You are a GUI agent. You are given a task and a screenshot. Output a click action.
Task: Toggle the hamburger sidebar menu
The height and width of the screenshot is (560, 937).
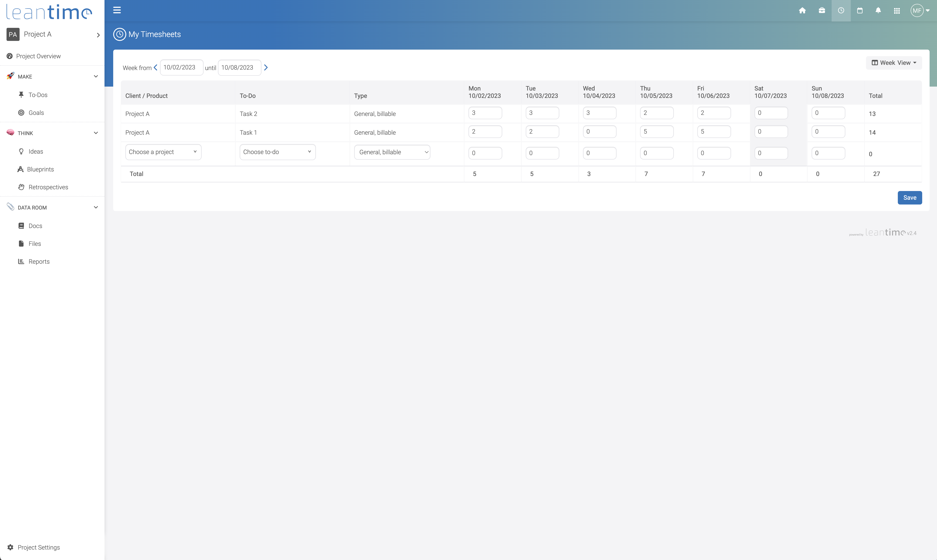[117, 10]
